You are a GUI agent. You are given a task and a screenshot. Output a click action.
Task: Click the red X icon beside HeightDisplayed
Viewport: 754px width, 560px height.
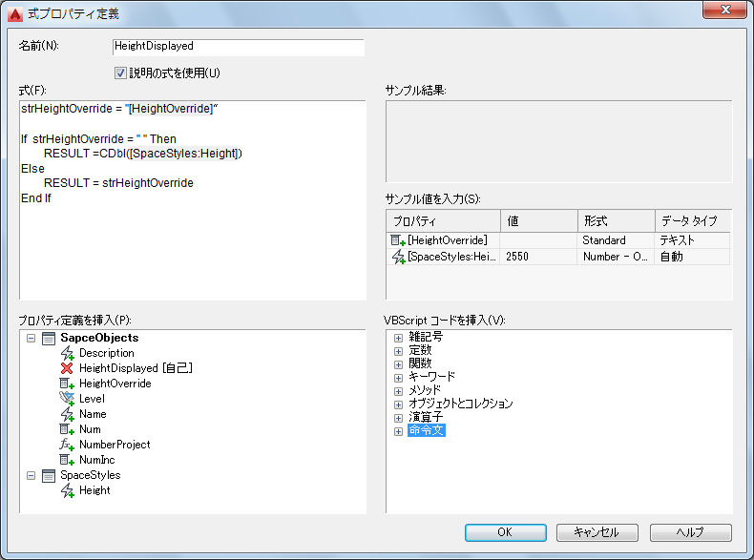(x=67, y=368)
